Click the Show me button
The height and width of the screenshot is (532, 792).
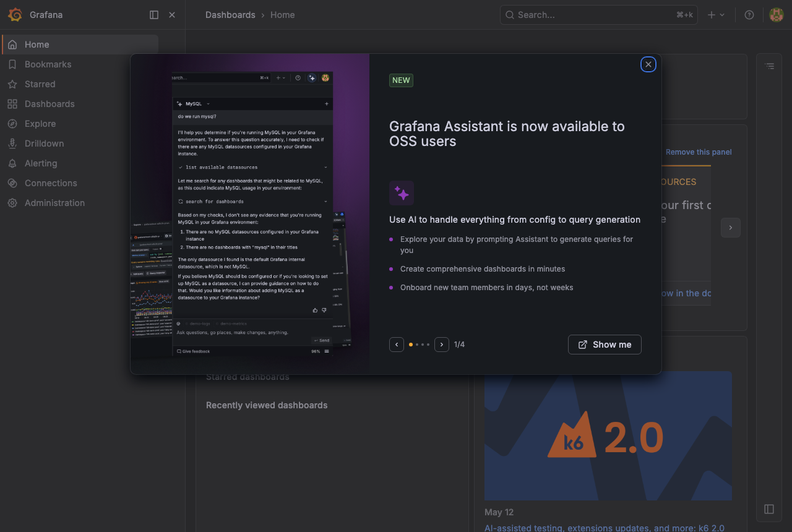605,345
